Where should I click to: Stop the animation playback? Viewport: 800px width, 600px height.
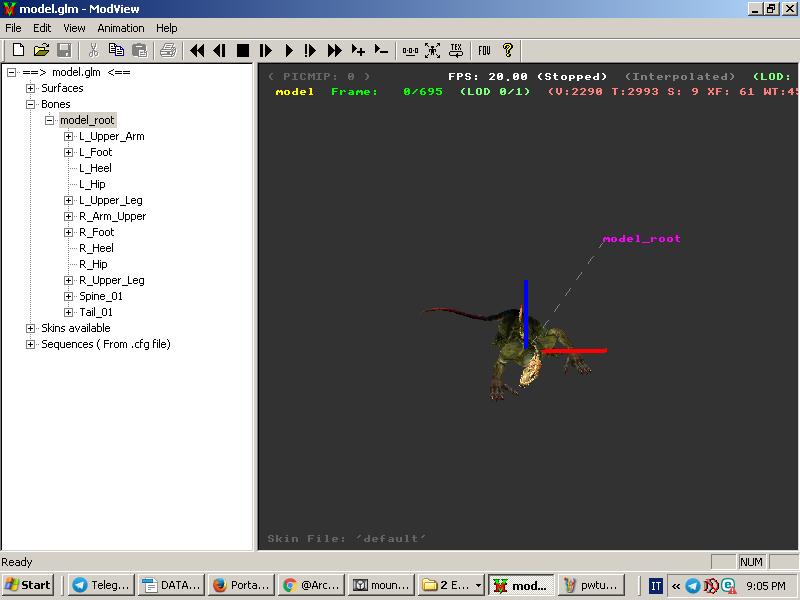[243, 50]
